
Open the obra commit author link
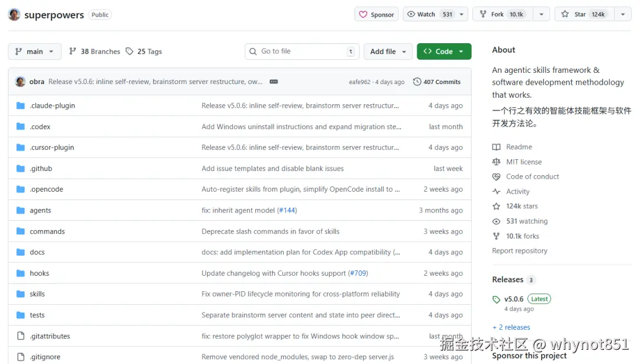coord(37,82)
